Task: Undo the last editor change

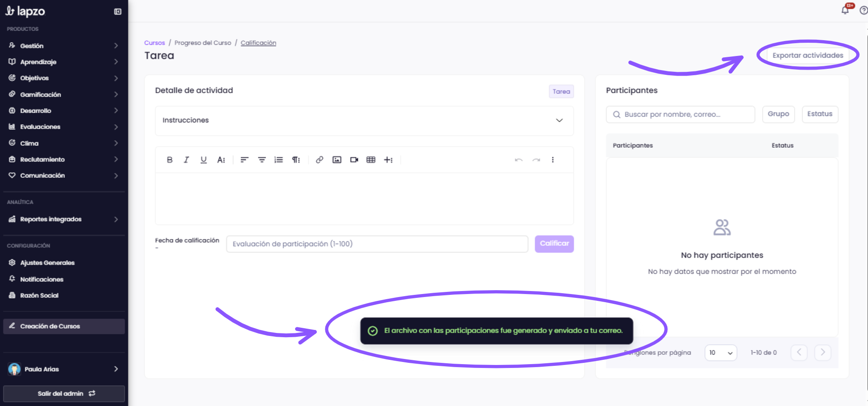Action: 519,160
